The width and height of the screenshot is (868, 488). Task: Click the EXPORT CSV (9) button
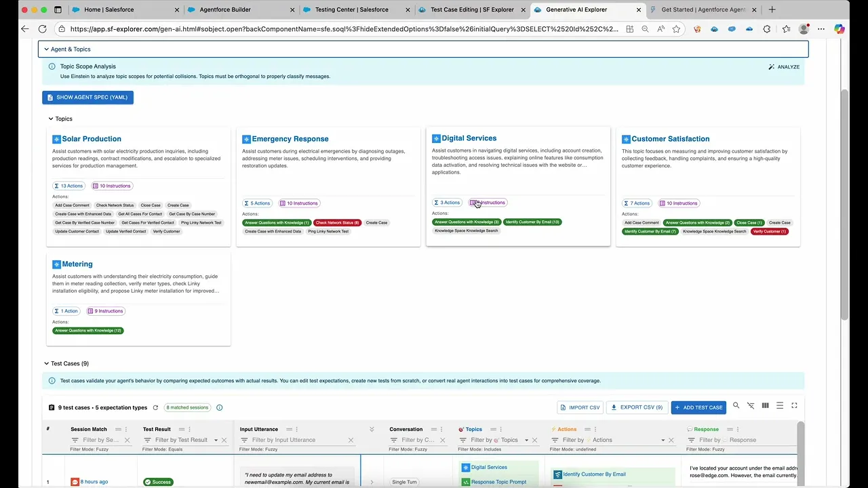click(x=637, y=407)
